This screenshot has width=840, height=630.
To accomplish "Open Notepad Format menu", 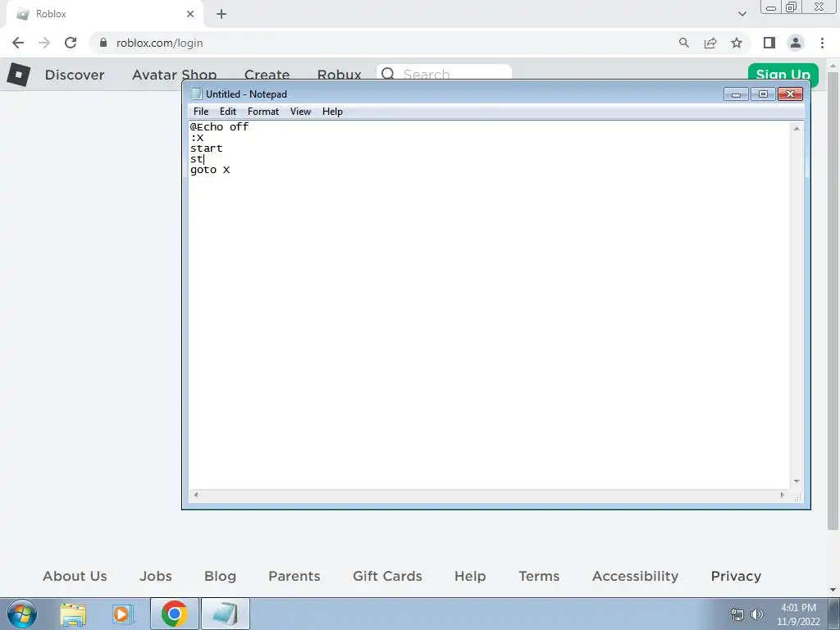I will point(263,112).
